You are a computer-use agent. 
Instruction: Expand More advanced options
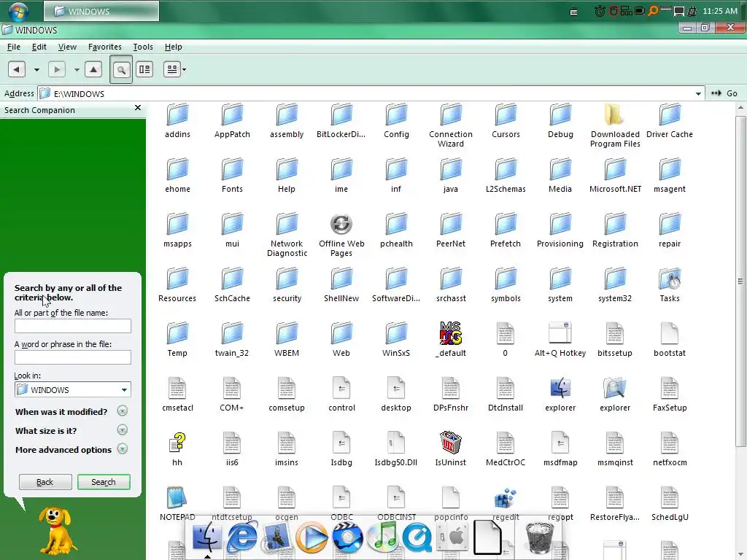click(123, 449)
